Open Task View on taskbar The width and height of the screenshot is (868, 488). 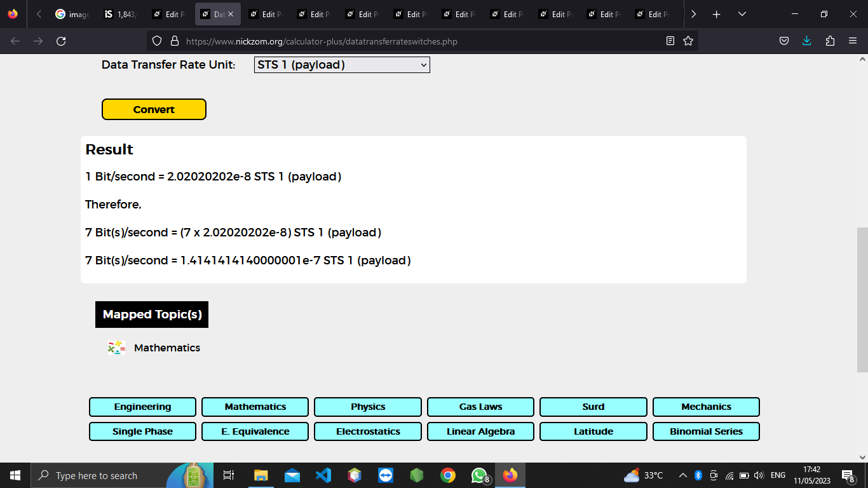point(229,475)
